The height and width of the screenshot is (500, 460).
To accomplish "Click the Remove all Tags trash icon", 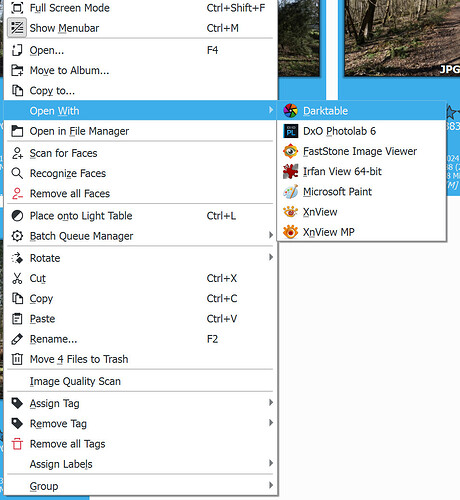I will tap(17, 444).
